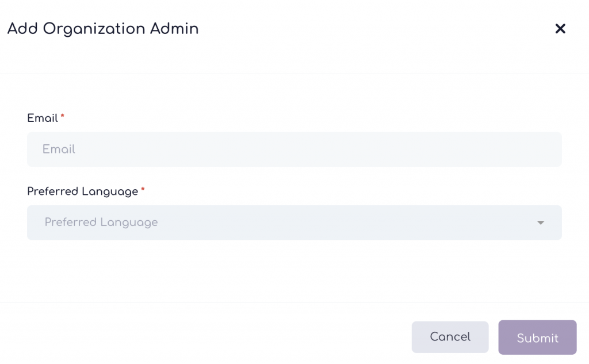Click blank space below Preferred Language dropdown

[294, 270]
